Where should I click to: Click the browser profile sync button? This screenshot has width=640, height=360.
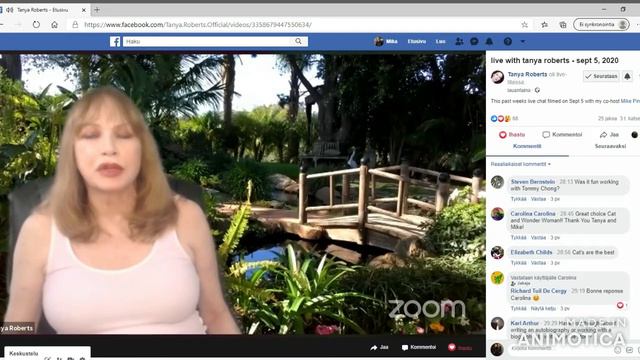pos(601,24)
